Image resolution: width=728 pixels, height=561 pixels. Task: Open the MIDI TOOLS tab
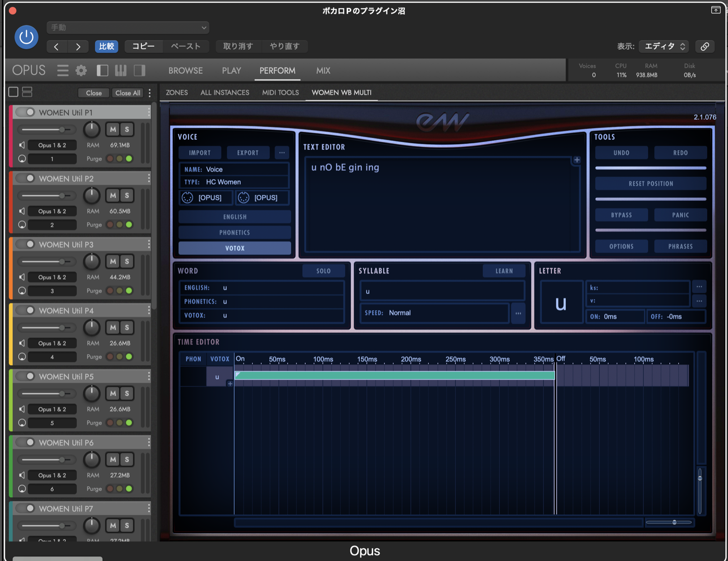280,92
